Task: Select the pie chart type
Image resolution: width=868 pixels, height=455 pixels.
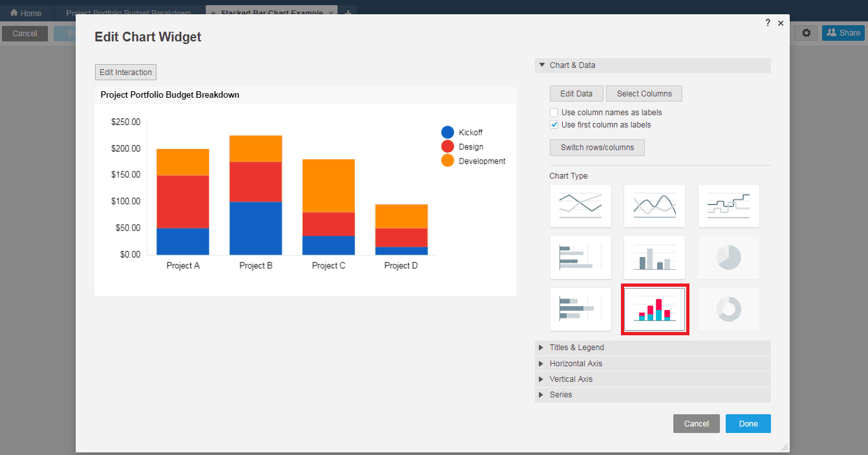Action: (728, 258)
